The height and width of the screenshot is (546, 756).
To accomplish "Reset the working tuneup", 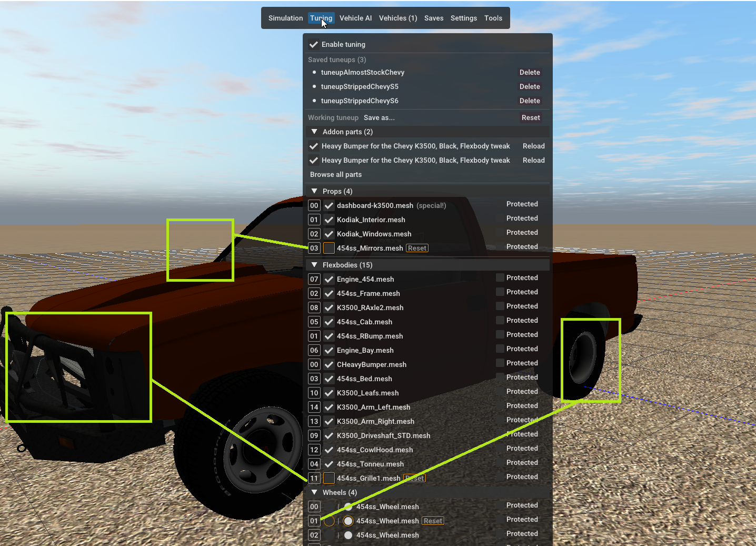I will click(530, 118).
